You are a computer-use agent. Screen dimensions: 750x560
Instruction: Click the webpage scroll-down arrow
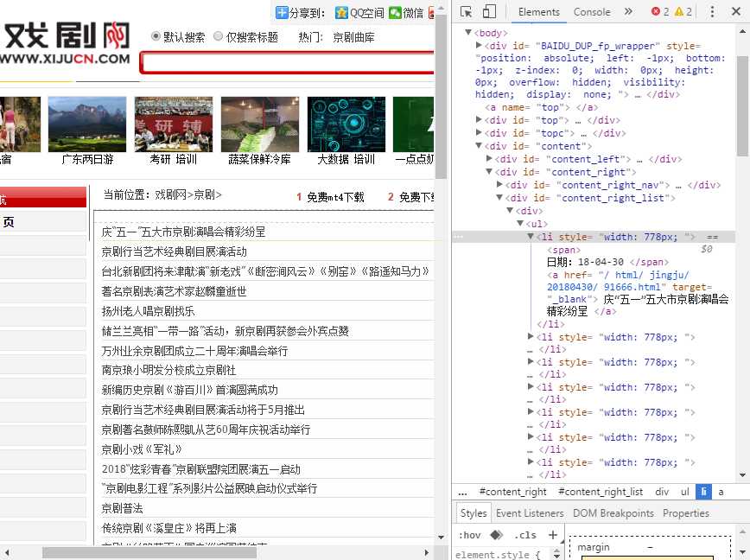441,537
